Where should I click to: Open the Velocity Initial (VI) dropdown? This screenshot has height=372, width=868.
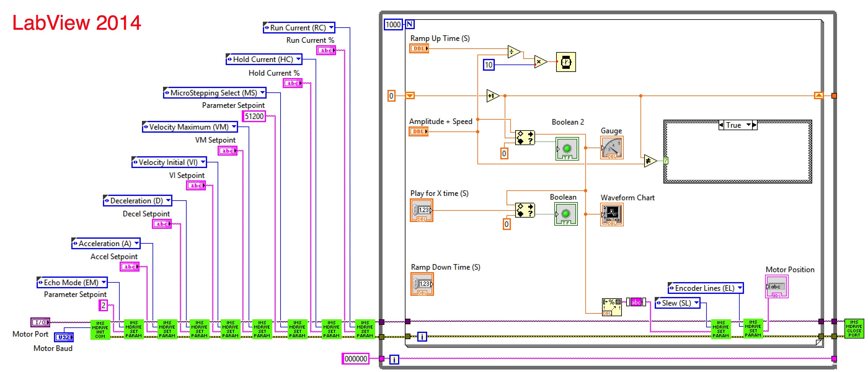(203, 162)
